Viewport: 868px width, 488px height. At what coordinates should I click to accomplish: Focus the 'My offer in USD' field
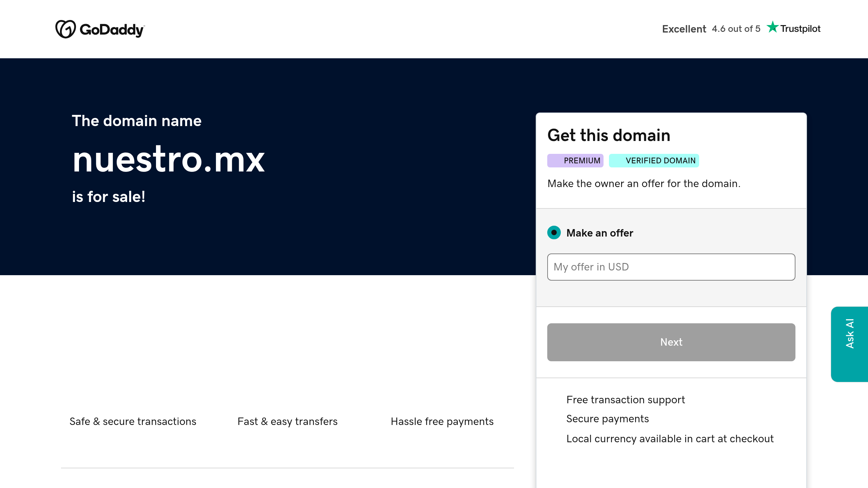671,267
